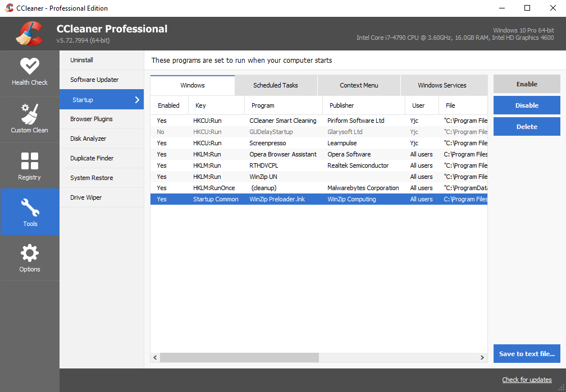Click the Opera Software publisher cell
Image resolution: width=566 pixels, height=392 pixels.
point(349,154)
